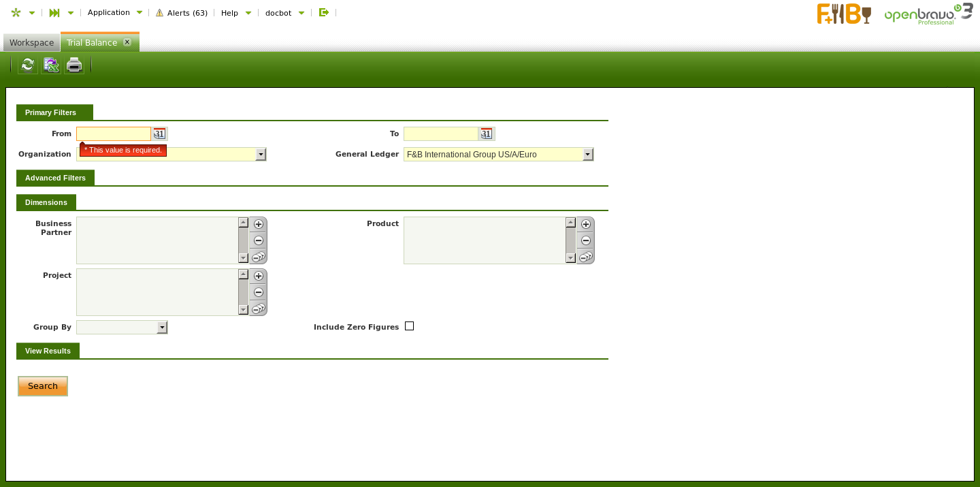Image resolution: width=980 pixels, height=487 pixels.
Task: Enable Include Zero Figures checkbox
Action: coord(409,326)
